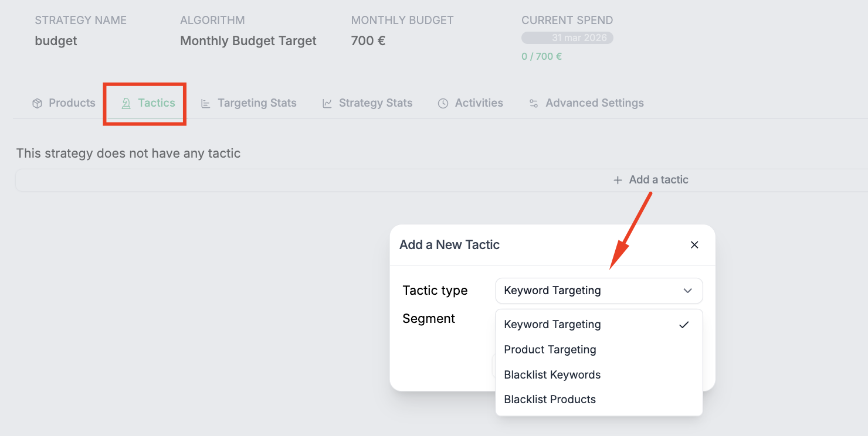This screenshot has width=868, height=436.
Task: Click the Targeting Stats chart icon
Action: click(206, 104)
